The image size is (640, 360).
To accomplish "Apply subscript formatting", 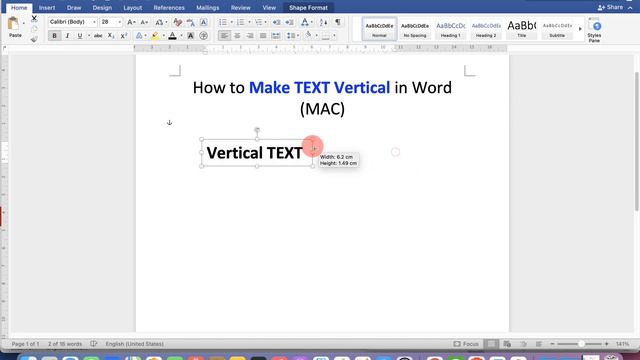I will tap(111, 36).
